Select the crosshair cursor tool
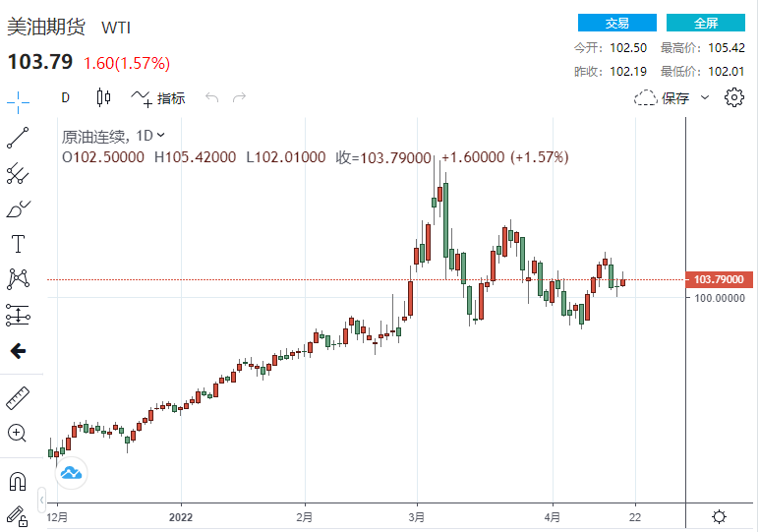Screen dimensions: 759x532 (x=18, y=100)
